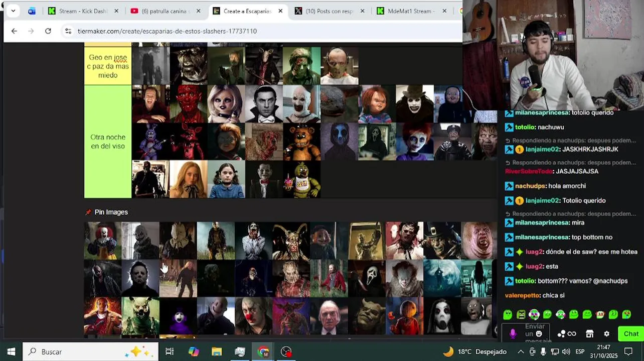Insert the green headphones emote with purple eyes
Viewport: 644px width, 361px height.
point(534,314)
